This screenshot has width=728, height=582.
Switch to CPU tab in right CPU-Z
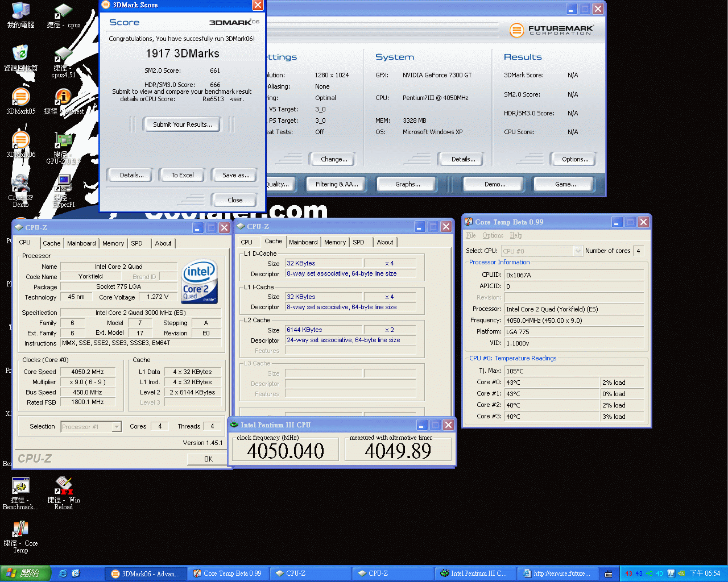247,242
